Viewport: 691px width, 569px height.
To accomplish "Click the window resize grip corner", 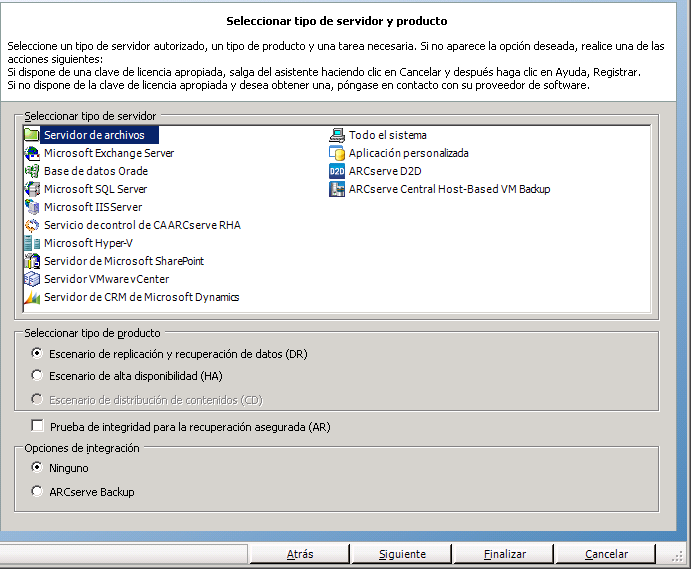I will click(678, 556).
